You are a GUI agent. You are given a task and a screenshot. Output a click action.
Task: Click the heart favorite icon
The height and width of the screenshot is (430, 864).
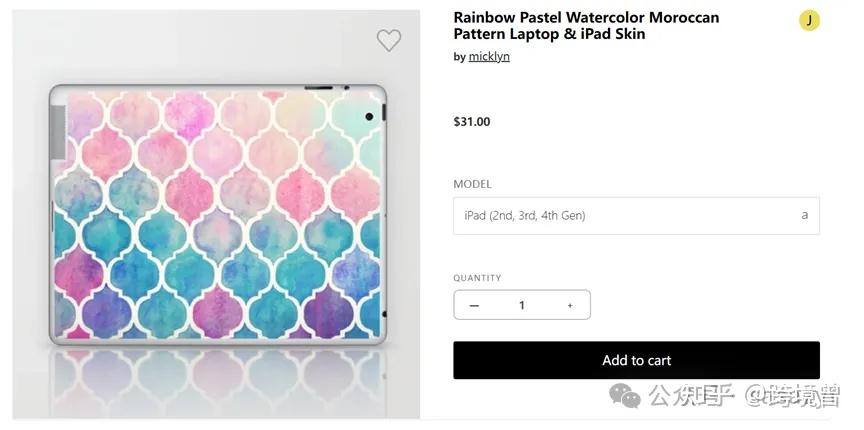388,40
